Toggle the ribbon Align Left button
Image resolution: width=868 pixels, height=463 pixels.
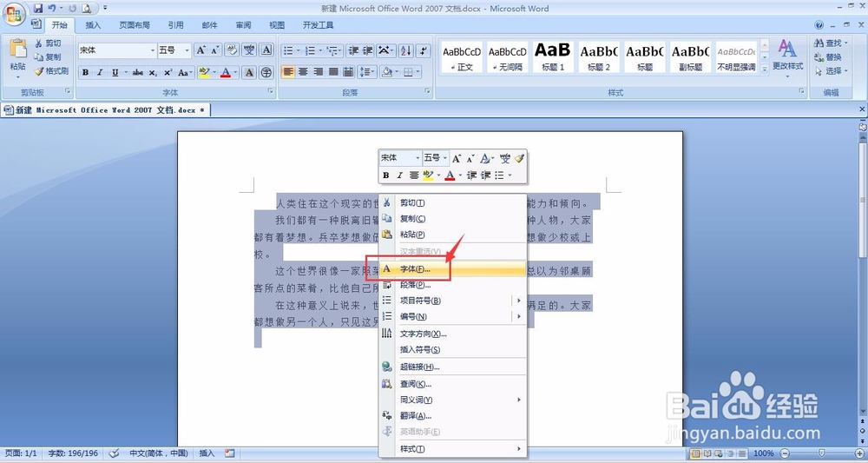[x=288, y=72]
